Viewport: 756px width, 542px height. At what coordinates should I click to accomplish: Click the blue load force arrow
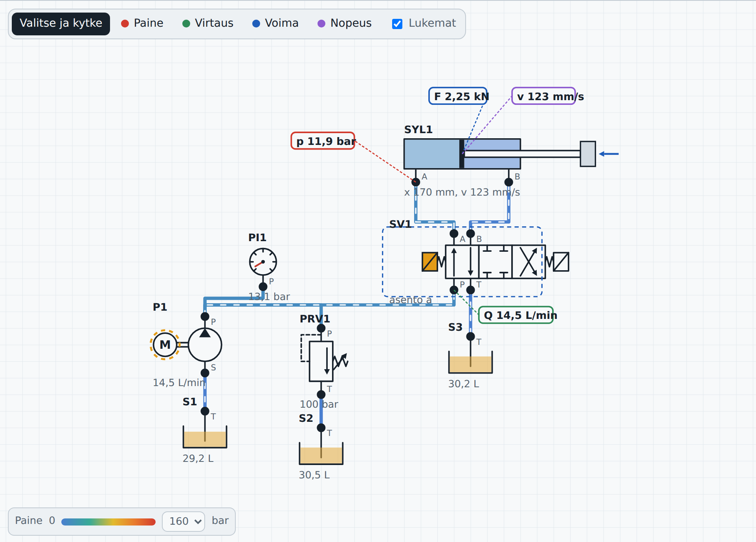[x=609, y=154]
